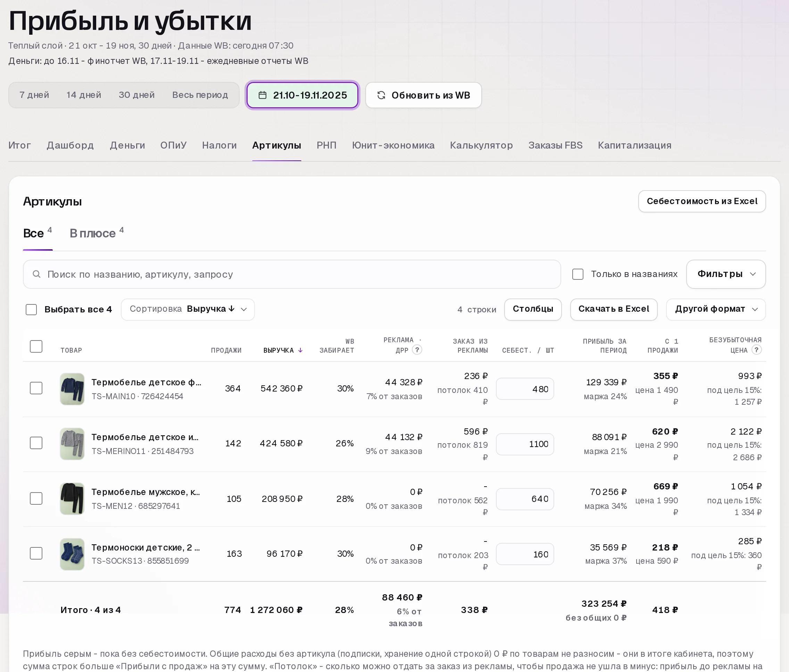Click the sort arrow in the Выручка column header
789x672 pixels.
300,350
